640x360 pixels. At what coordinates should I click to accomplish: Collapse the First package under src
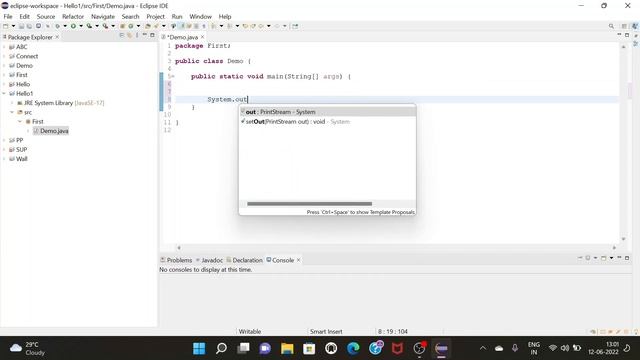tap(20, 122)
